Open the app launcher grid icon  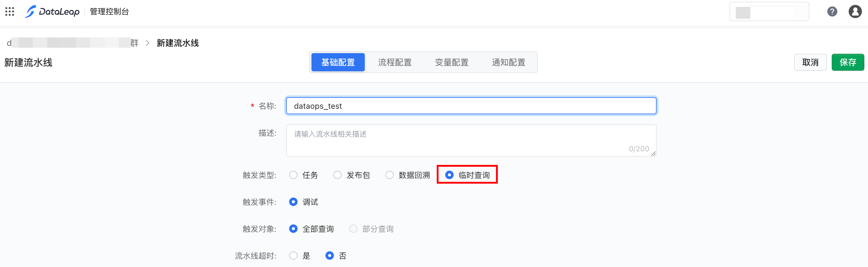pos(10,12)
